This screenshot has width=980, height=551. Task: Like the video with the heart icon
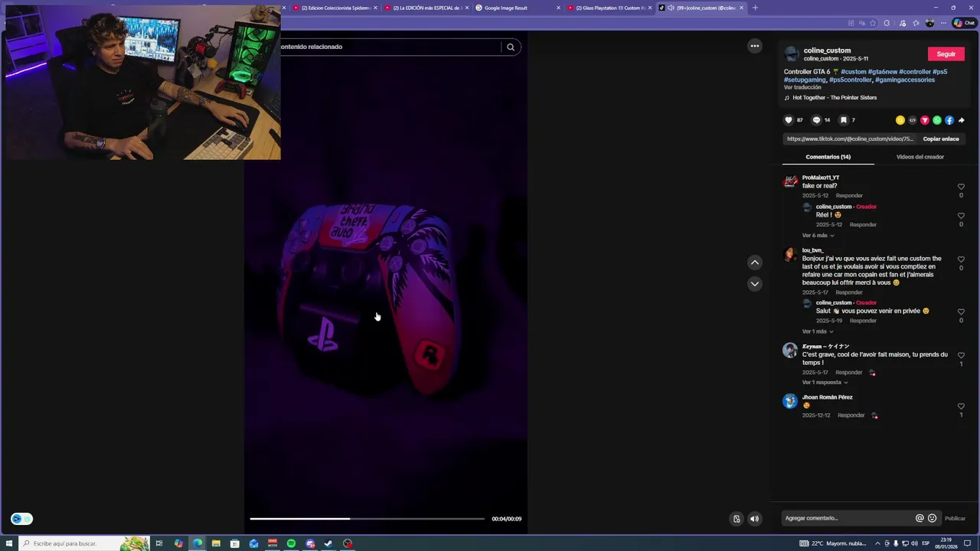point(789,120)
